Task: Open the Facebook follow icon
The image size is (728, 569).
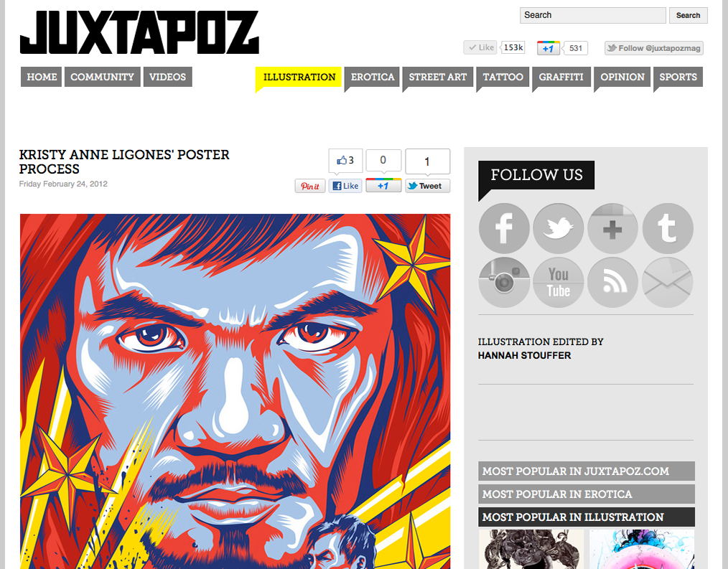Action: pyautogui.click(x=504, y=228)
